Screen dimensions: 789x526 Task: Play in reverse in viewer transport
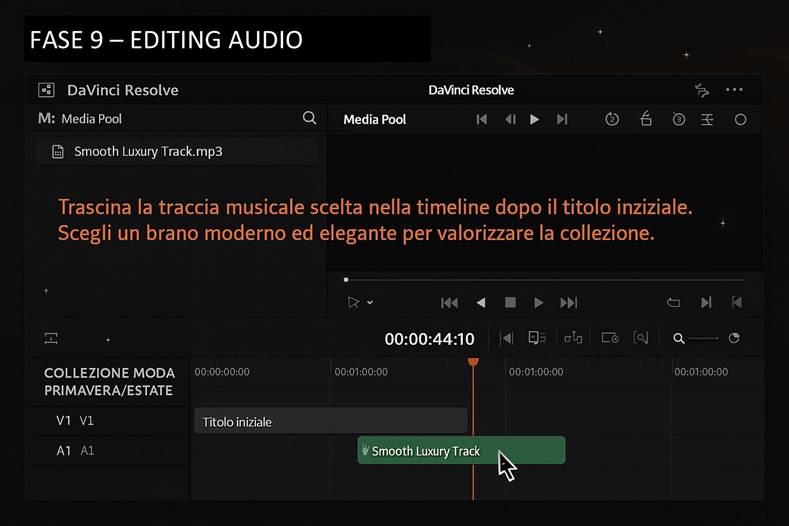click(x=481, y=303)
